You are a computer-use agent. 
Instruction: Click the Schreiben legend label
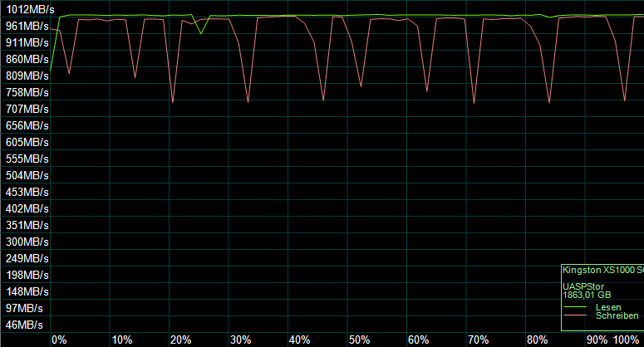[617, 315]
